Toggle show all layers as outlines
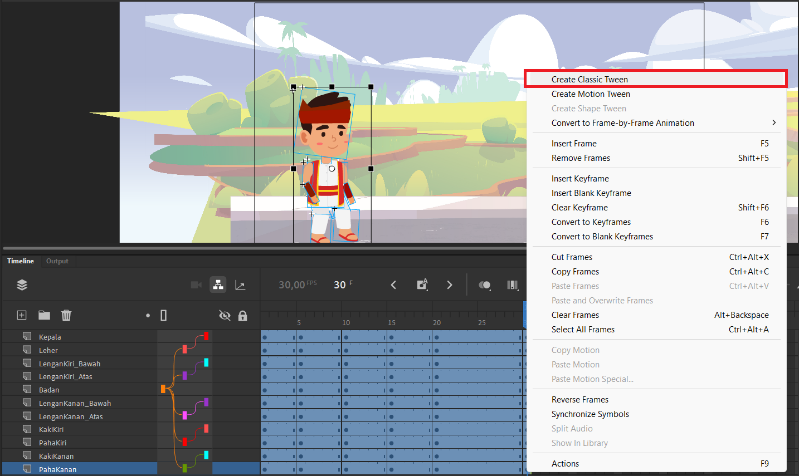Image resolution: width=799 pixels, height=476 pixels. point(164,315)
